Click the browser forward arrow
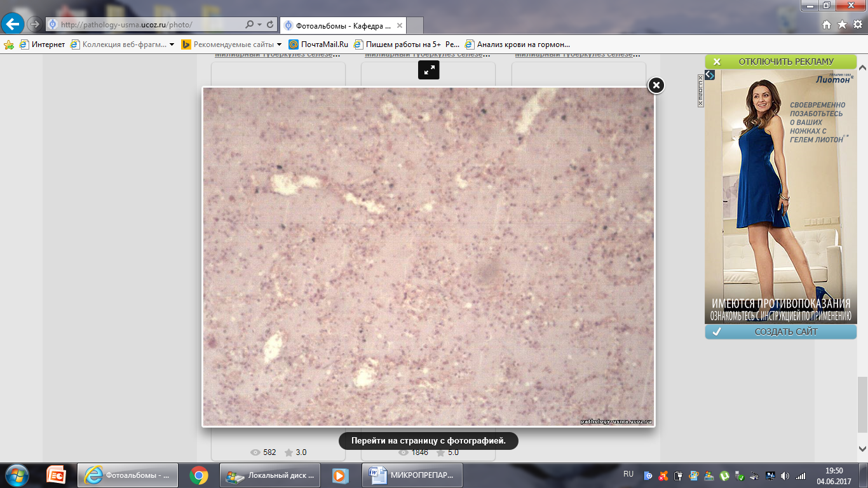Image resolution: width=868 pixels, height=488 pixels. (34, 25)
